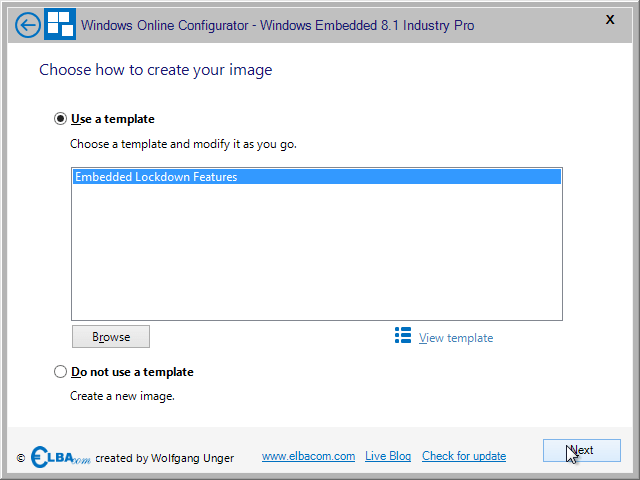Click empty area of the template list box
The image size is (640, 480).
[x=317, y=252]
